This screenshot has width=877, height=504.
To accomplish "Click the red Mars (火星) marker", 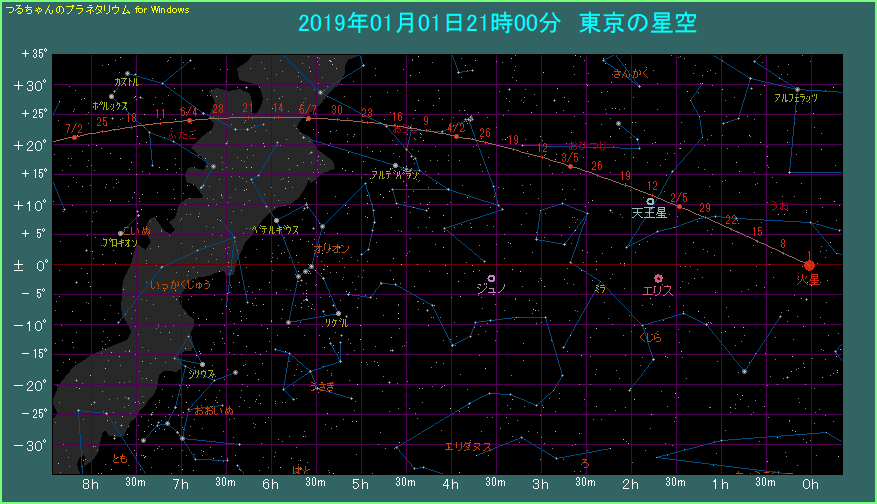I will (809, 265).
